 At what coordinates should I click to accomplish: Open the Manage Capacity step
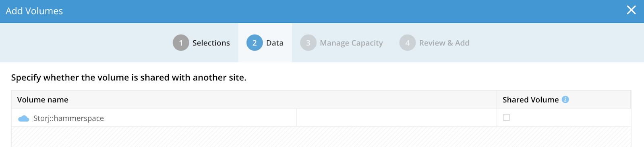tap(351, 43)
